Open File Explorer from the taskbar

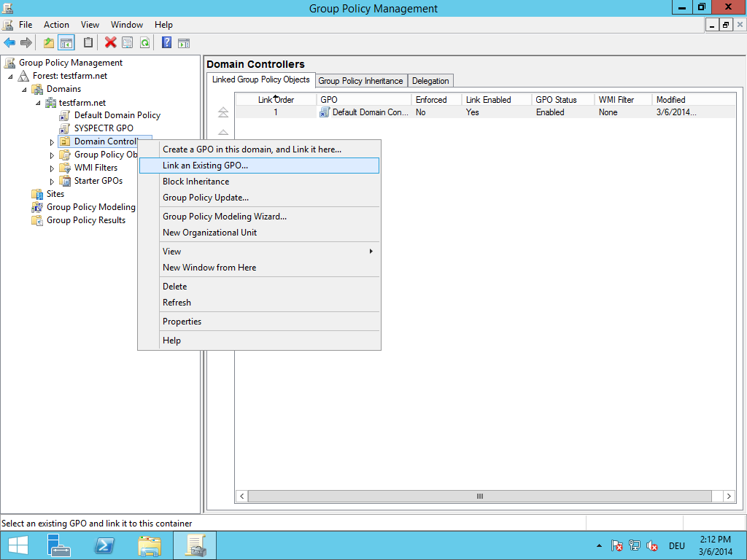[x=150, y=545]
